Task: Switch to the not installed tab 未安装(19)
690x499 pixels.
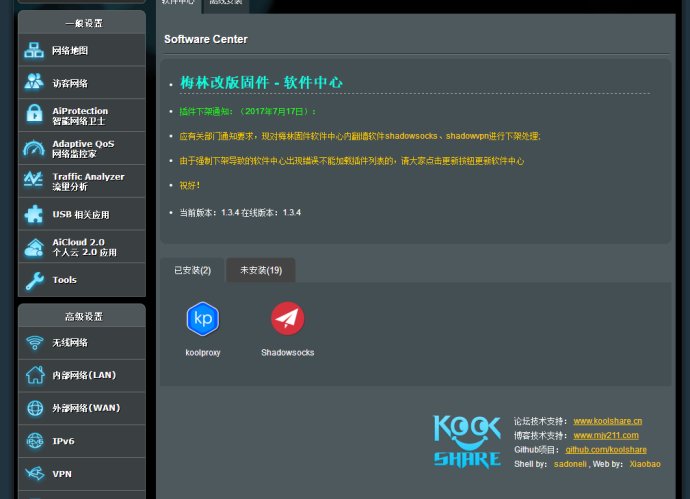Action: tap(261, 270)
